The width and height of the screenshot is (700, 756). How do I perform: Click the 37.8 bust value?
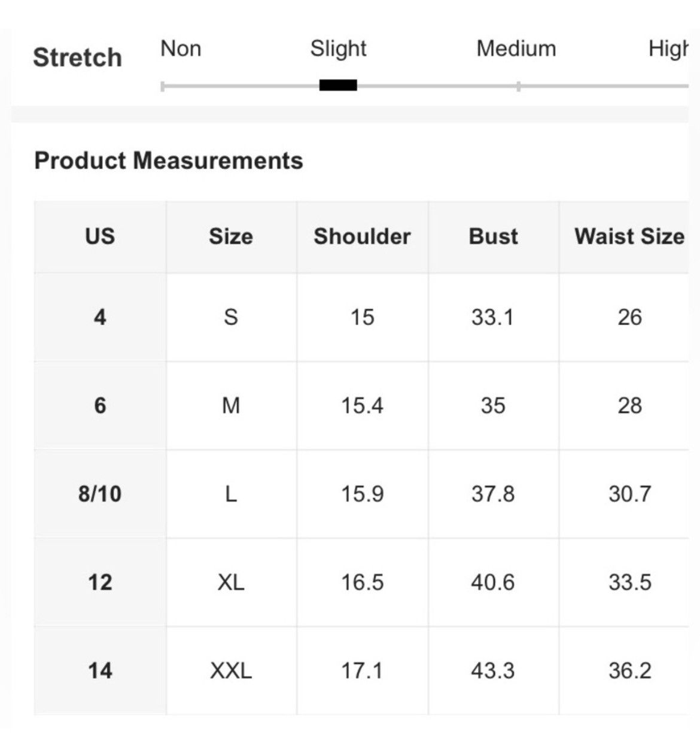(x=493, y=494)
